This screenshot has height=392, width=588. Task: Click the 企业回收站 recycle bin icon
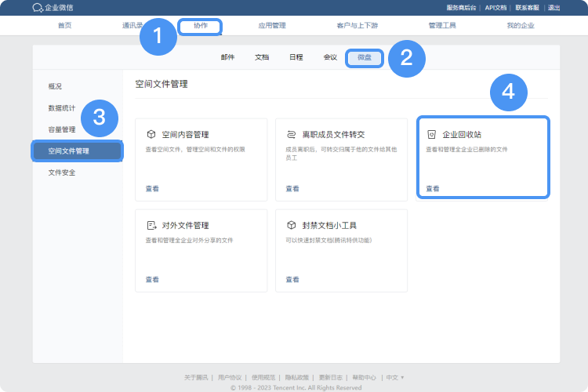[431, 135]
